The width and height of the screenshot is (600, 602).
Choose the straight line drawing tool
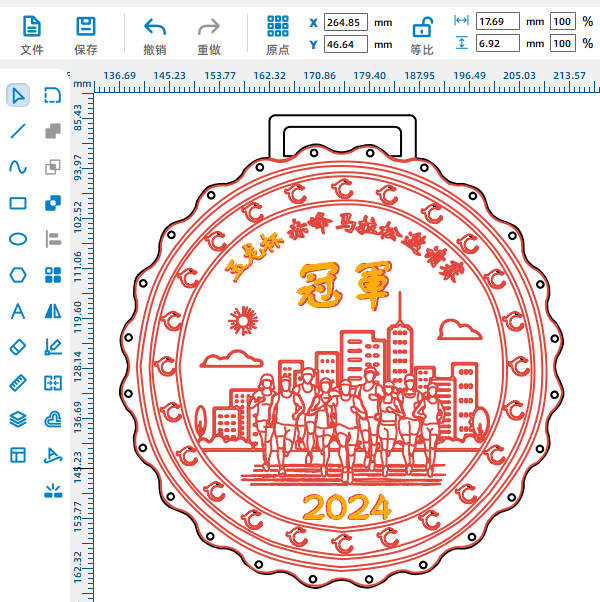coord(18,130)
